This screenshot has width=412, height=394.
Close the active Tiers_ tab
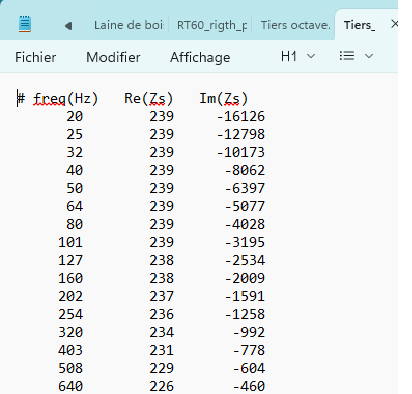pos(394,24)
